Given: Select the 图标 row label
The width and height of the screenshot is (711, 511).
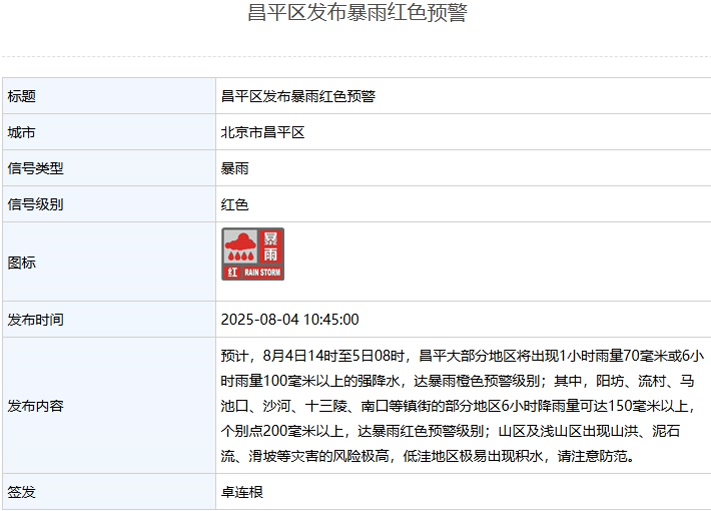Looking at the screenshot, I should 22,263.
